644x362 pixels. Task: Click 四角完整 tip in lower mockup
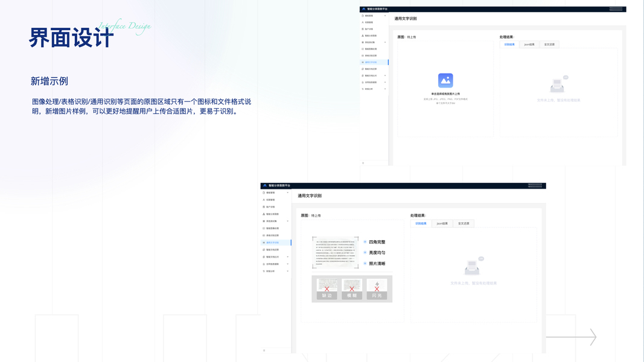(377, 242)
